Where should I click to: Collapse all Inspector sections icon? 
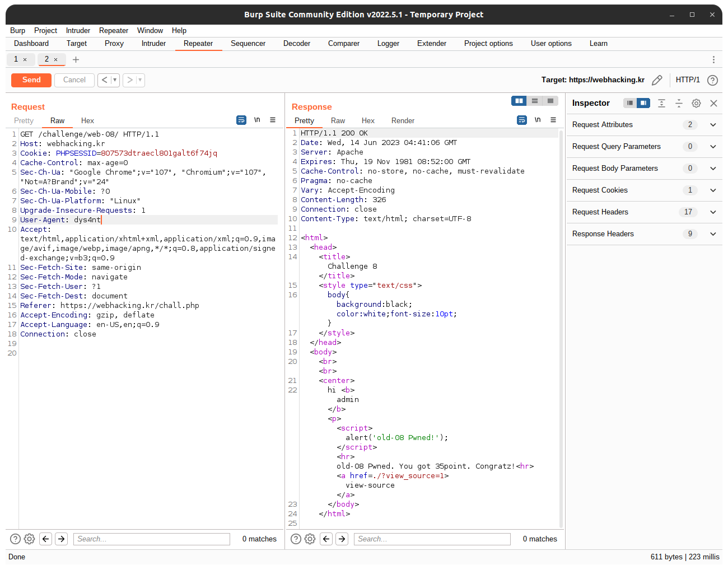coord(679,103)
